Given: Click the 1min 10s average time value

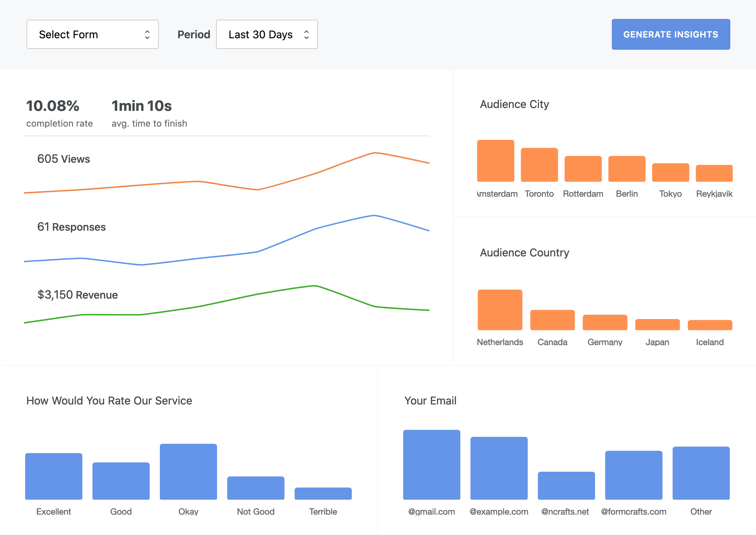Looking at the screenshot, I should point(142,106).
